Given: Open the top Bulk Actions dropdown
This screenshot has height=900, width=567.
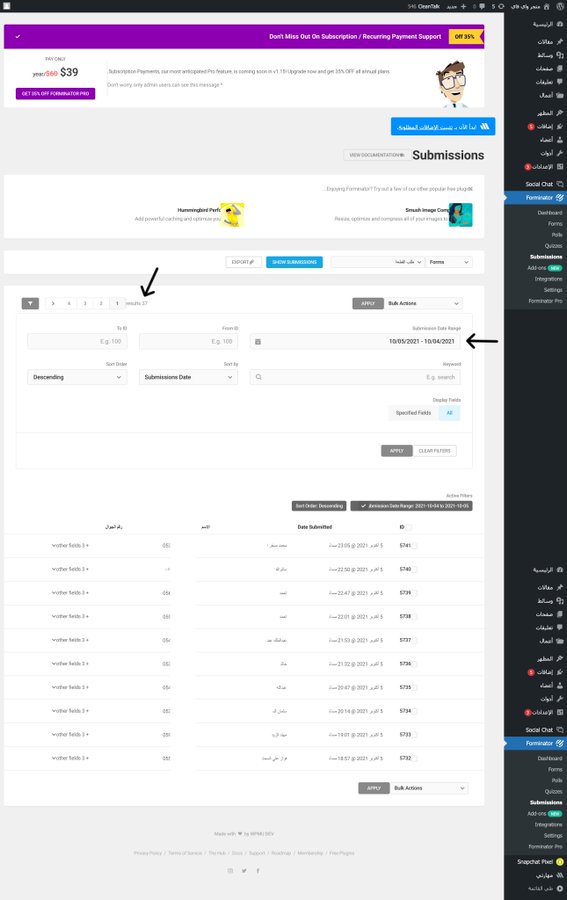Looking at the screenshot, I should coord(424,303).
